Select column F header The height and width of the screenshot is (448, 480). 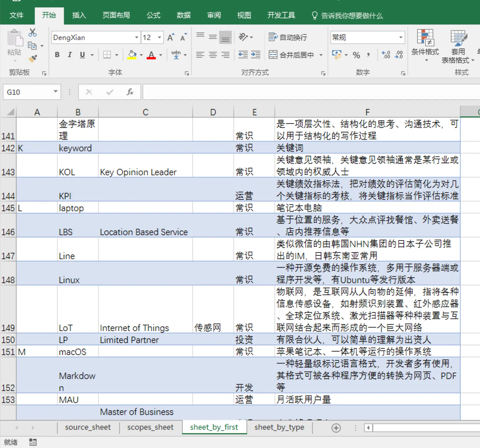point(368,112)
